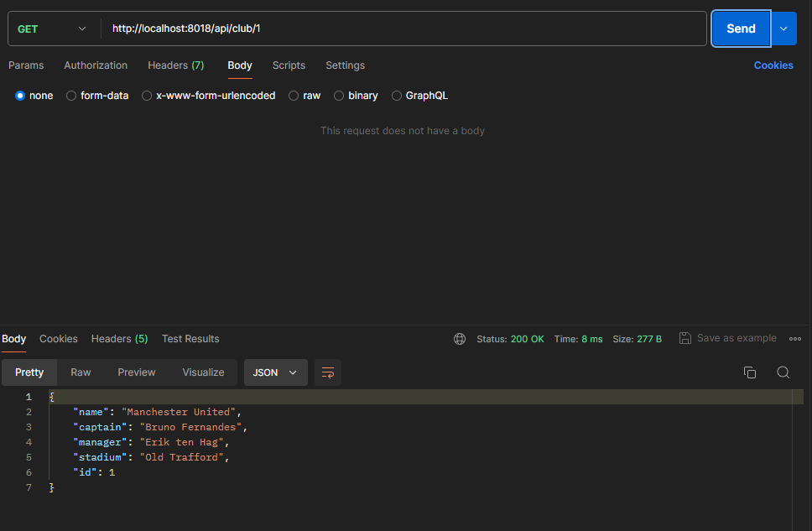Open the Settings tab

(x=346, y=65)
